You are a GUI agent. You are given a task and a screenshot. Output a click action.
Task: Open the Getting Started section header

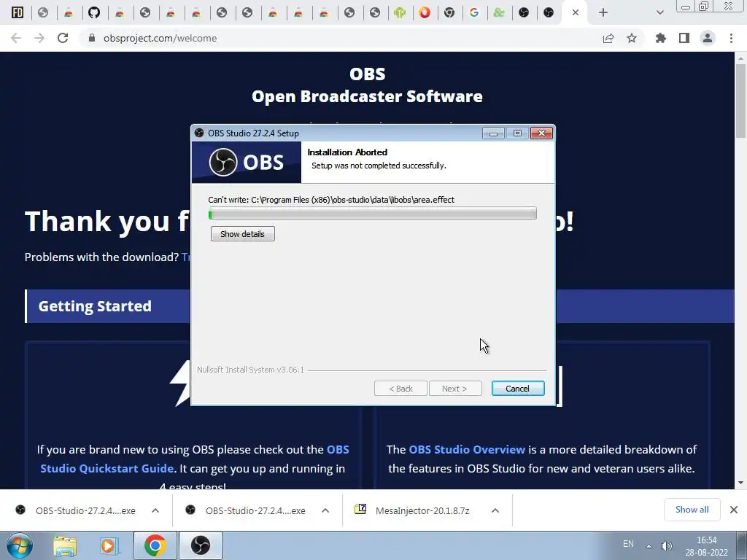pos(95,306)
